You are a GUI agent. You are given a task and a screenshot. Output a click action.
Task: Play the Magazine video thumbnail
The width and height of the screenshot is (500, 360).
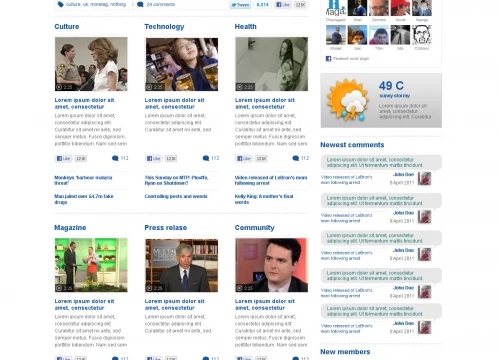91,265
